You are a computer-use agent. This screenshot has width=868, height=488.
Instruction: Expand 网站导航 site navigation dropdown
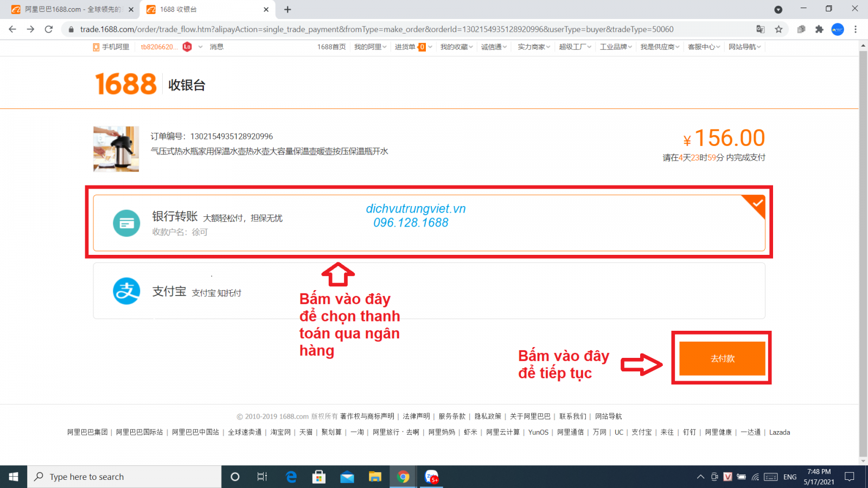tap(744, 47)
